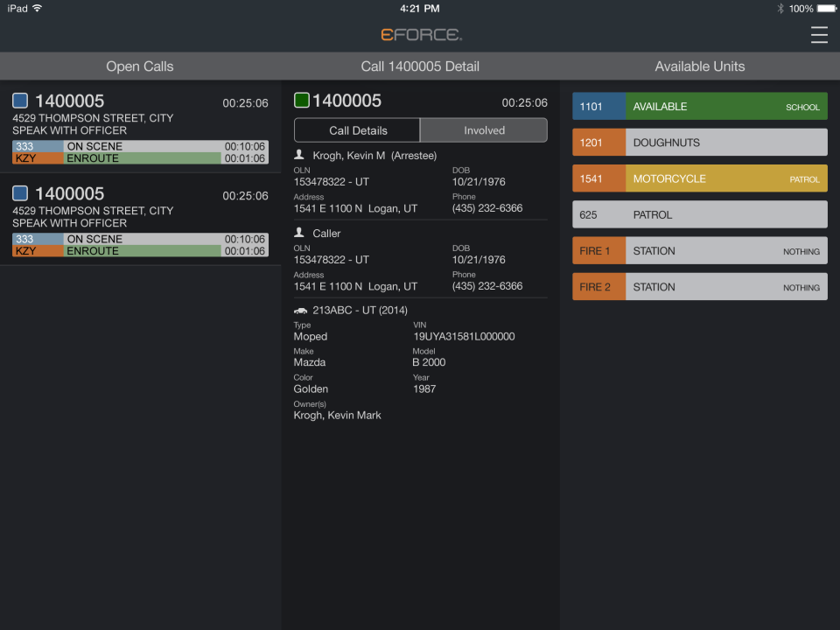Toggle the blue checkbox on the second 1400005 call
The width and height of the screenshot is (840, 630).
[19, 193]
